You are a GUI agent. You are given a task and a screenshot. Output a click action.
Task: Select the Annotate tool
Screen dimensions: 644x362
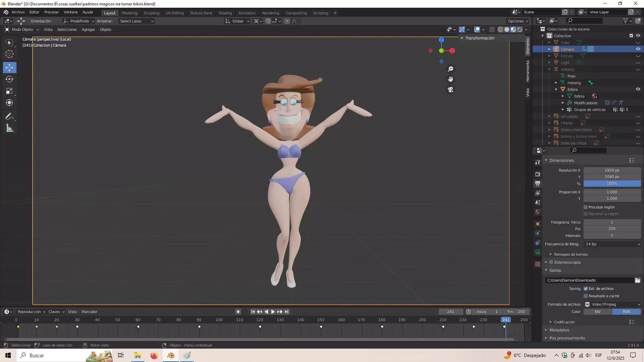9,117
